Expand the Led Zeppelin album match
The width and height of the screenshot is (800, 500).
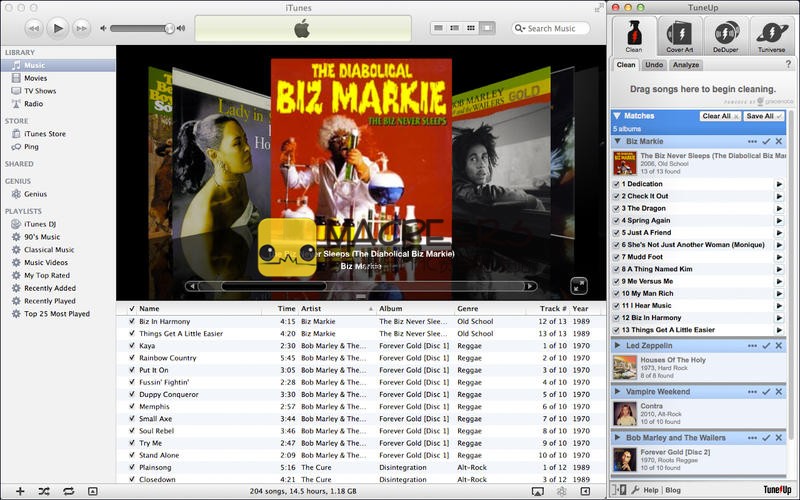pyautogui.click(x=617, y=346)
